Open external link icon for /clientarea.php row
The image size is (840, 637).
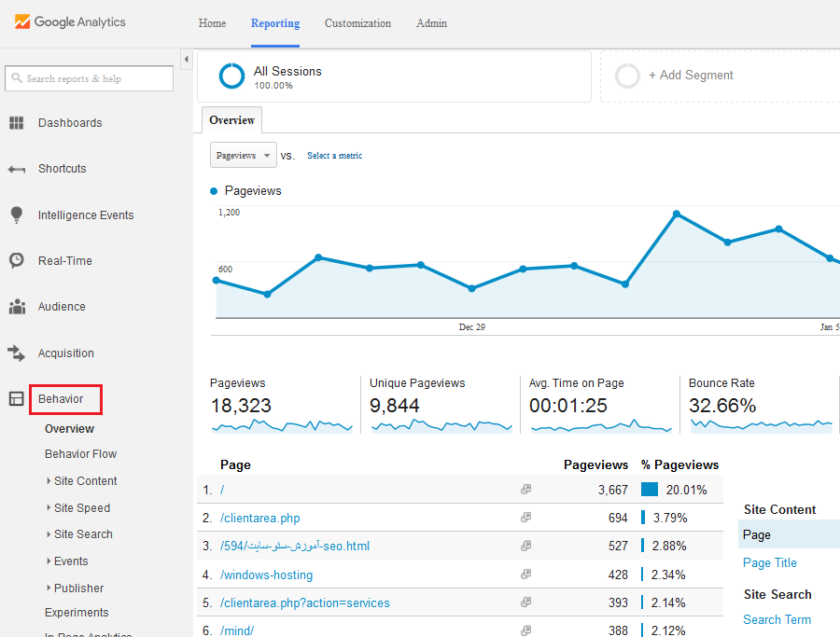click(x=526, y=518)
